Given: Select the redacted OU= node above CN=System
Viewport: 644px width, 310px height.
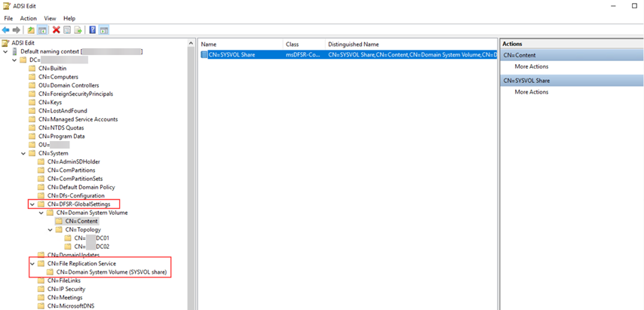Looking at the screenshot, I should coord(54,145).
